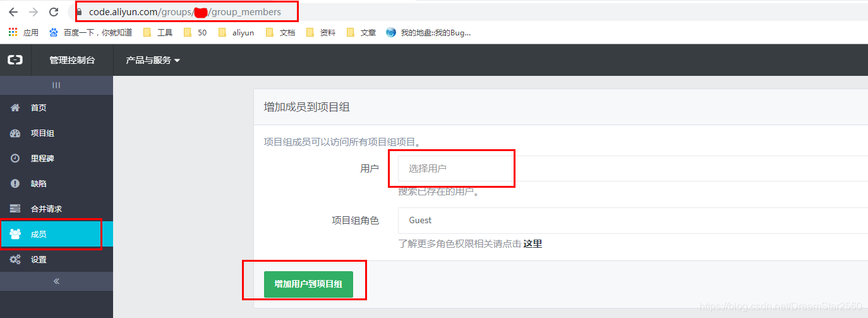The height and width of the screenshot is (318, 868).
Task: Select the code.aliyun.com URL in the address bar
Action: click(184, 12)
